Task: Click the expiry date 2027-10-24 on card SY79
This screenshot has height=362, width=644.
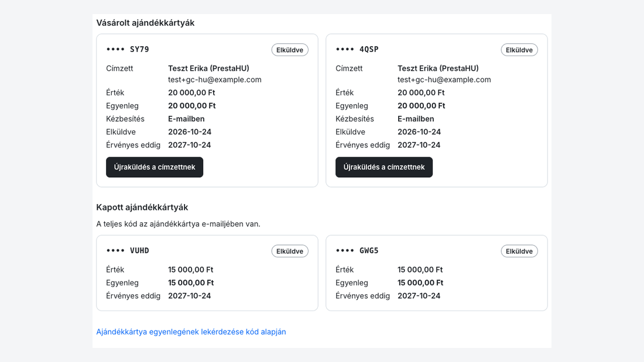Action: click(190, 145)
